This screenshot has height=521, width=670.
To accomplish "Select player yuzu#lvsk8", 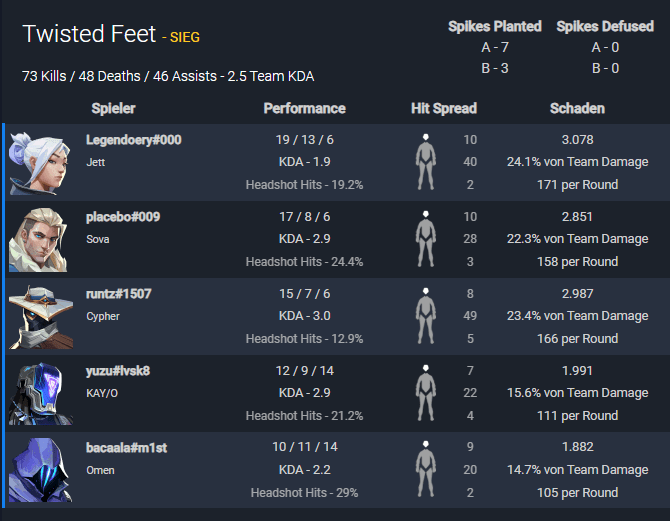I will [118, 371].
